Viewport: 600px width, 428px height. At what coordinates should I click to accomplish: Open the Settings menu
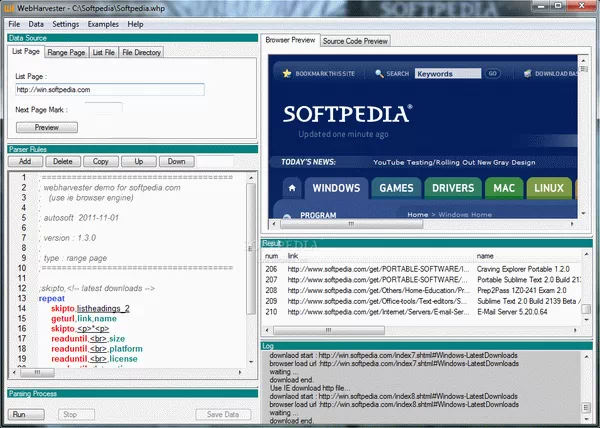tap(66, 23)
